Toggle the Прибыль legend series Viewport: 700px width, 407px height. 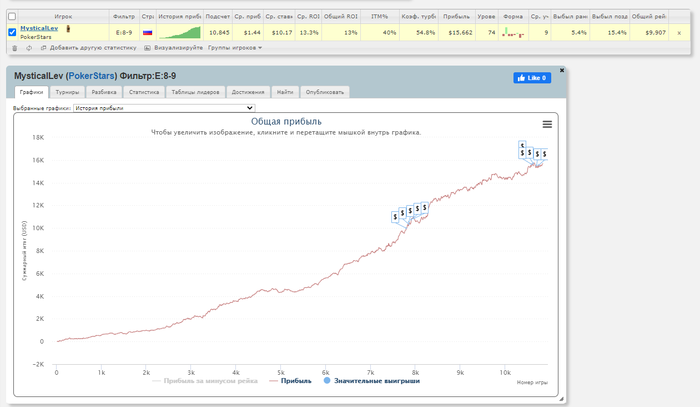coord(290,381)
